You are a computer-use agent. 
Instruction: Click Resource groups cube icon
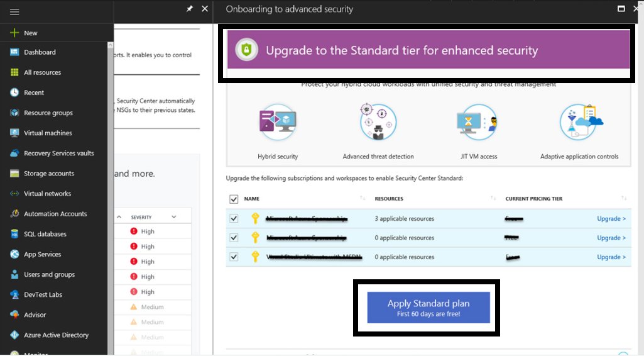point(14,113)
